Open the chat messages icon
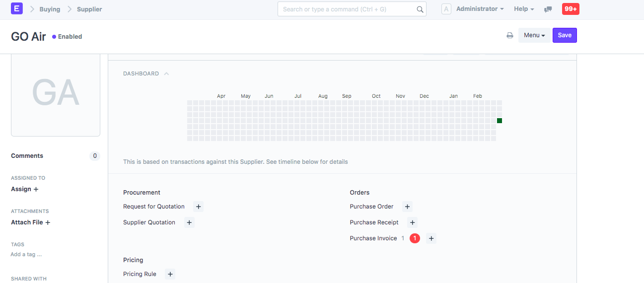The height and width of the screenshot is (283, 644). (548, 9)
